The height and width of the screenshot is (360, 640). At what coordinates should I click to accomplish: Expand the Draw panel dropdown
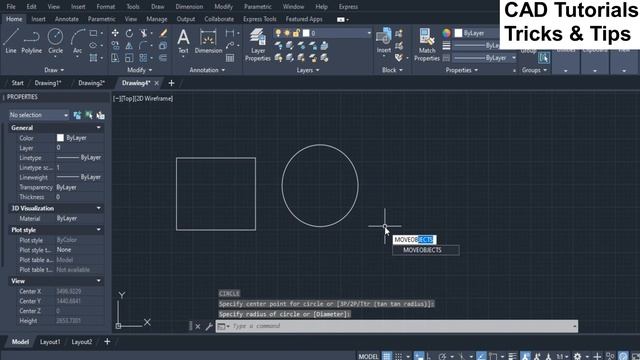[x=54, y=70]
